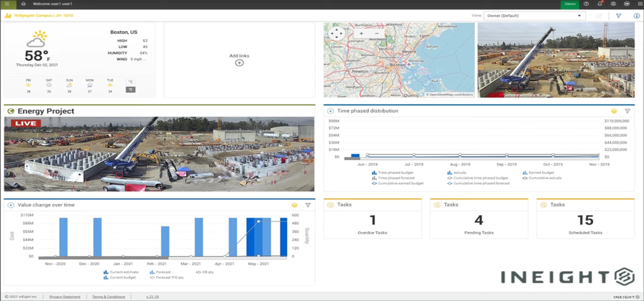
Task: Open notifications bell icon
Action: tap(600, 4)
